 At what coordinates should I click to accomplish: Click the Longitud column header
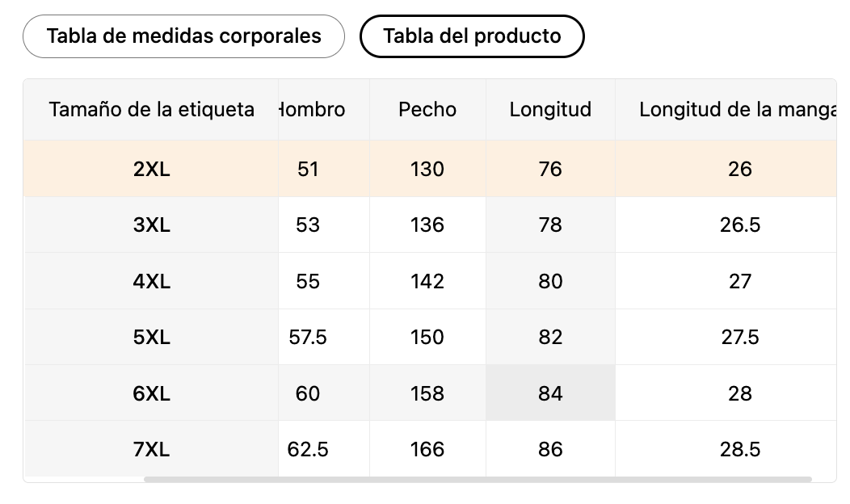[x=550, y=110]
